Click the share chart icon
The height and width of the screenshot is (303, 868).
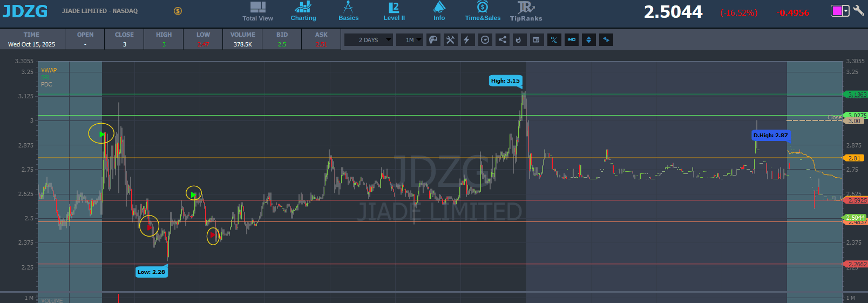click(x=503, y=39)
